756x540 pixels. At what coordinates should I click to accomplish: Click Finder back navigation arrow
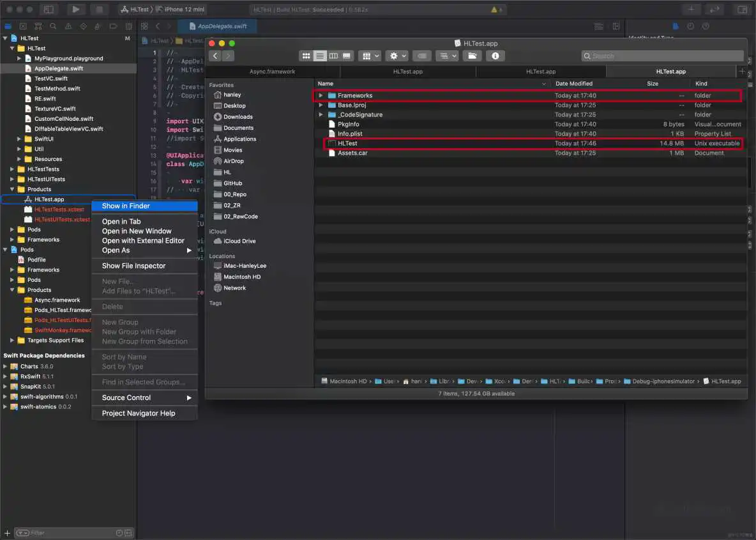click(216, 56)
